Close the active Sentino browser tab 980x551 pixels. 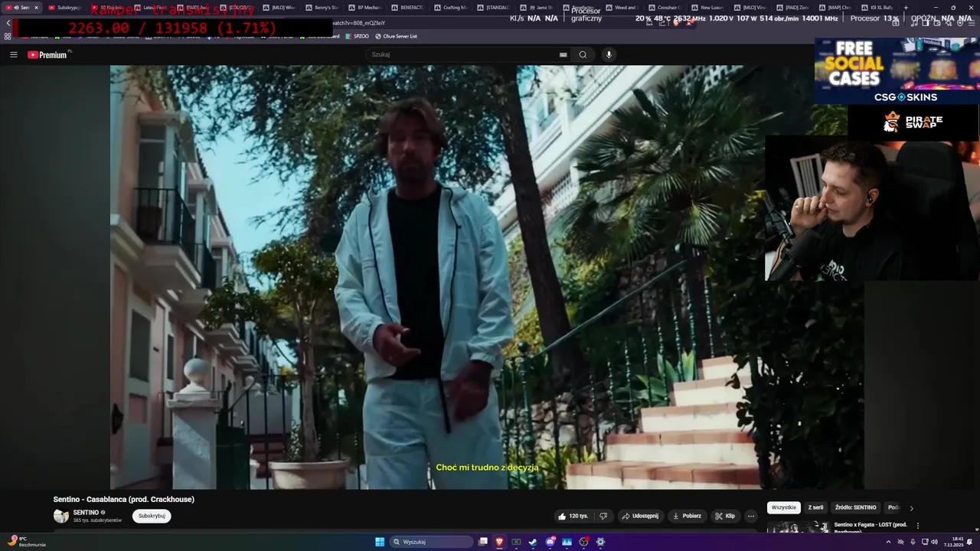(36, 7)
